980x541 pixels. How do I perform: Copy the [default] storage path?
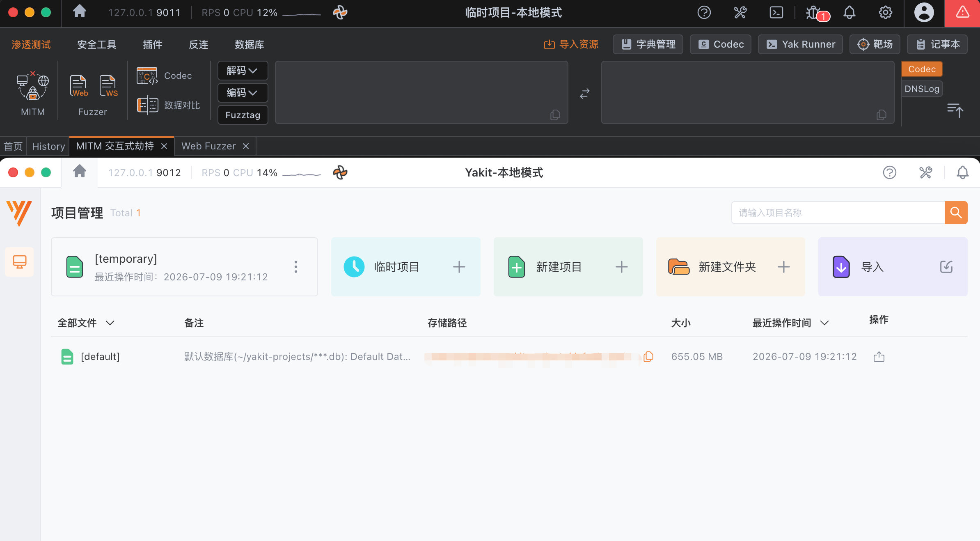pos(648,356)
